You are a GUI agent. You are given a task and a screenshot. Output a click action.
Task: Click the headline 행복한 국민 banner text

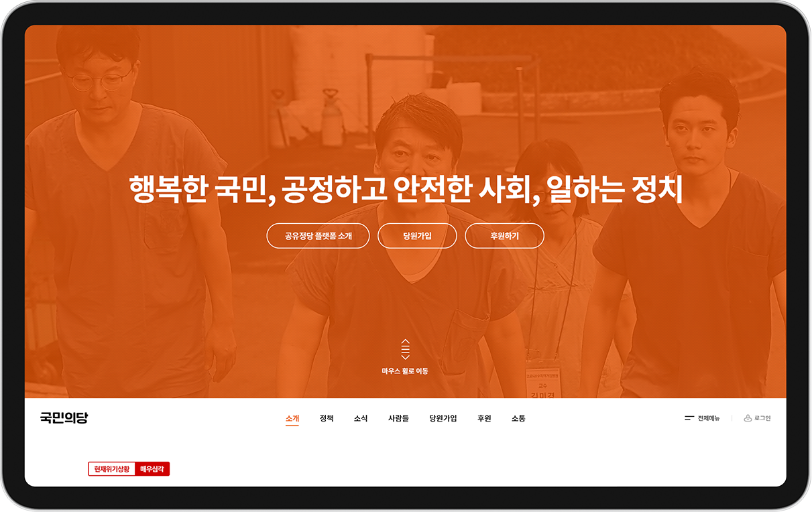coord(406,190)
